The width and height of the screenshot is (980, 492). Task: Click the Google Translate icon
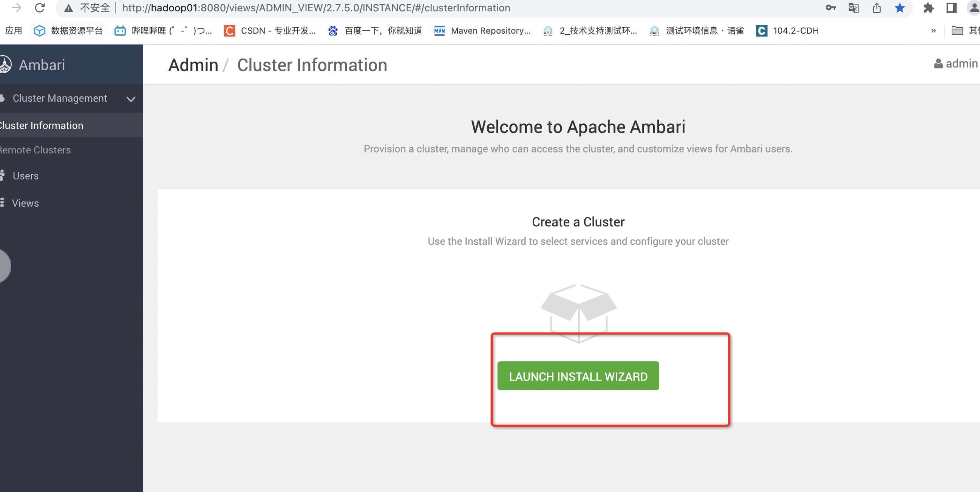[853, 8]
